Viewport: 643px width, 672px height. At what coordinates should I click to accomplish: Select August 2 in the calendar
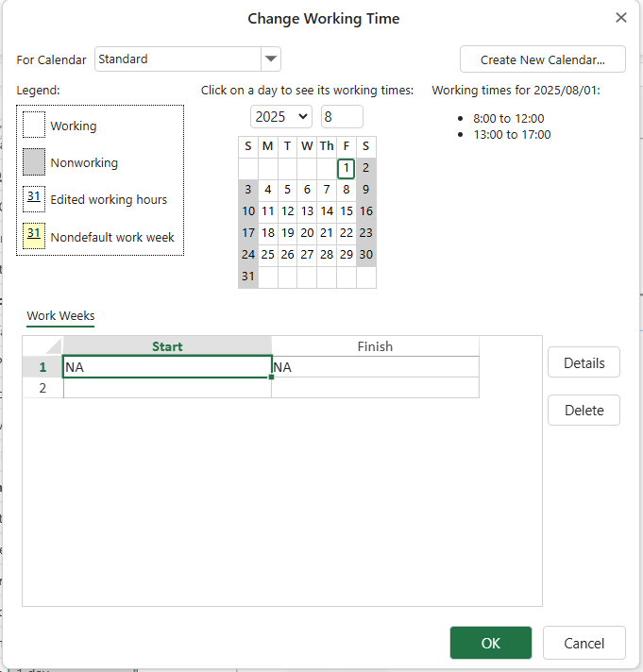click(x=365, y=168)
